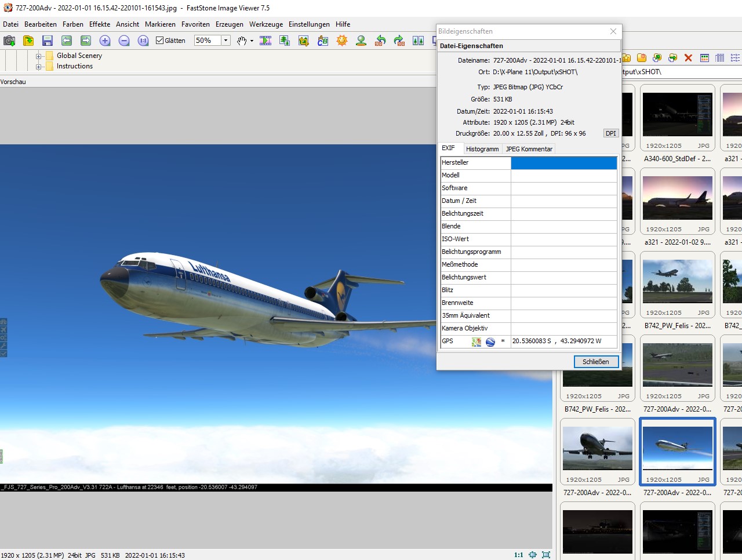Screen dimensions: 742x560
Task: Click the DPI button
Action: (610, 133)
